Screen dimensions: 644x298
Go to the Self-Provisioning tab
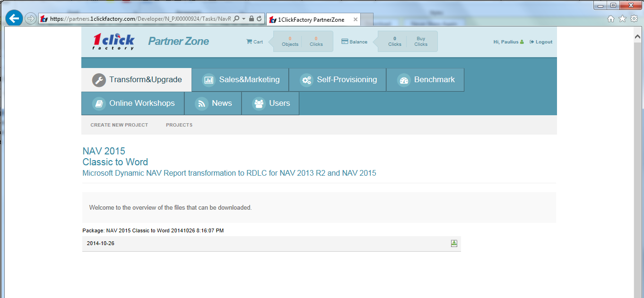[x=338, y=80]
